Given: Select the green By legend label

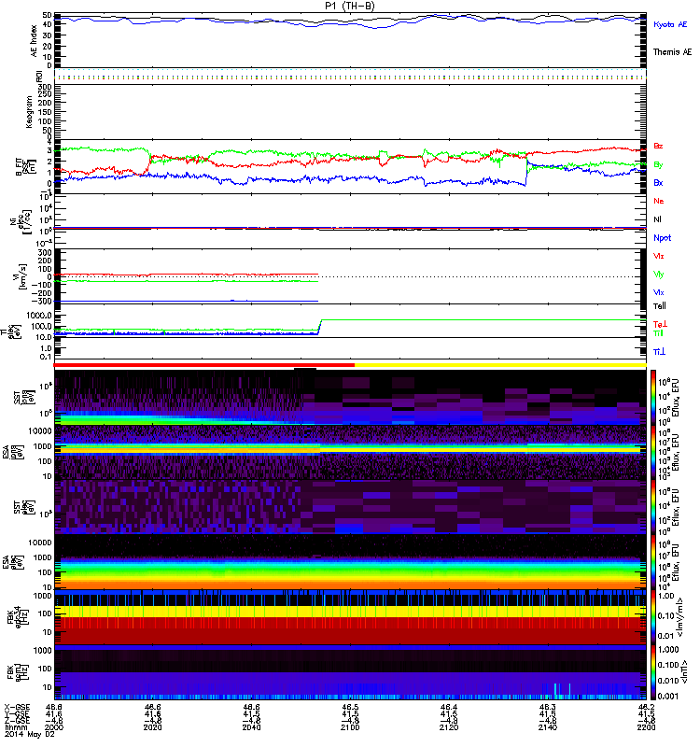Looking at the screenshot, I should click(x=658, y=165).
